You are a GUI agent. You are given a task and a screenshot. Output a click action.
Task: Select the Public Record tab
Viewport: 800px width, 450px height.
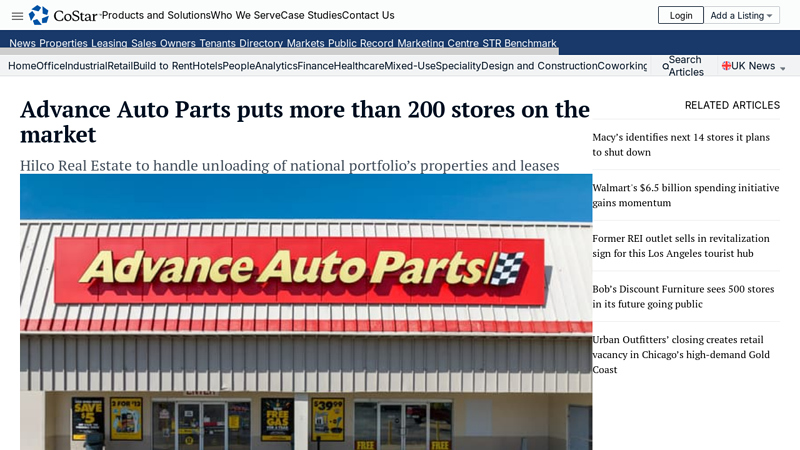click(361, 43)
